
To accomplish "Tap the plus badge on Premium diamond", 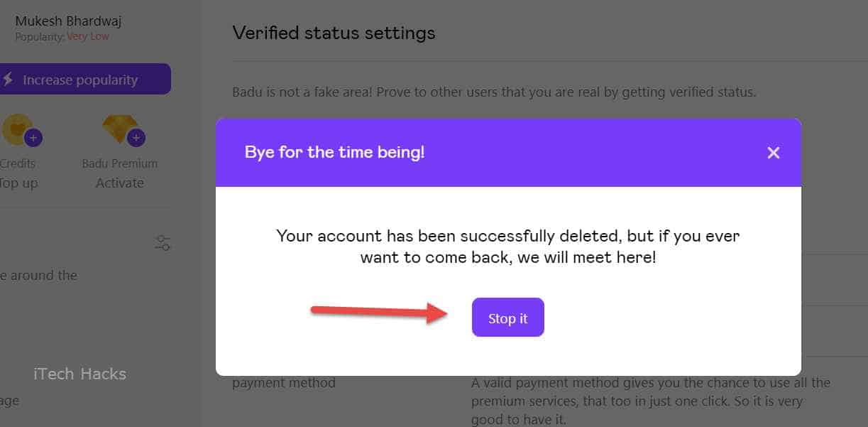I will [x=136, y=137].
